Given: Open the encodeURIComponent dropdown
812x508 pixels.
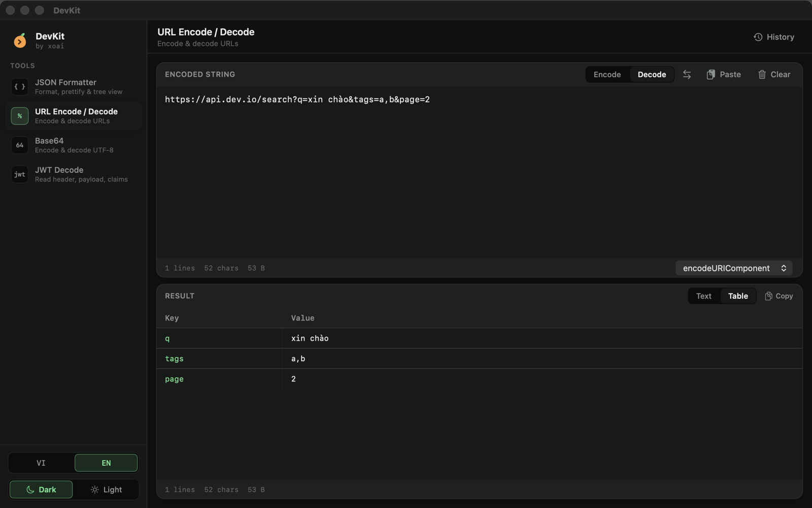Looking at the screenshot, I should (x=734, y=268).
